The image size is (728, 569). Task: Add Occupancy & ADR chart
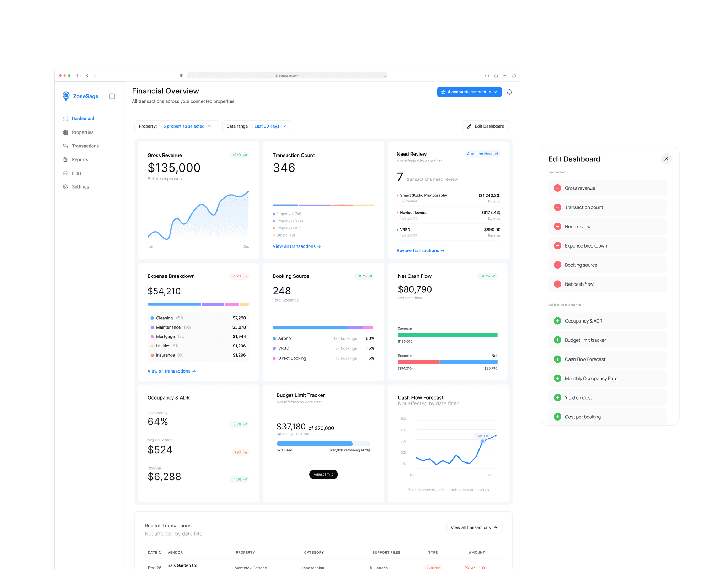coord(557,321)
